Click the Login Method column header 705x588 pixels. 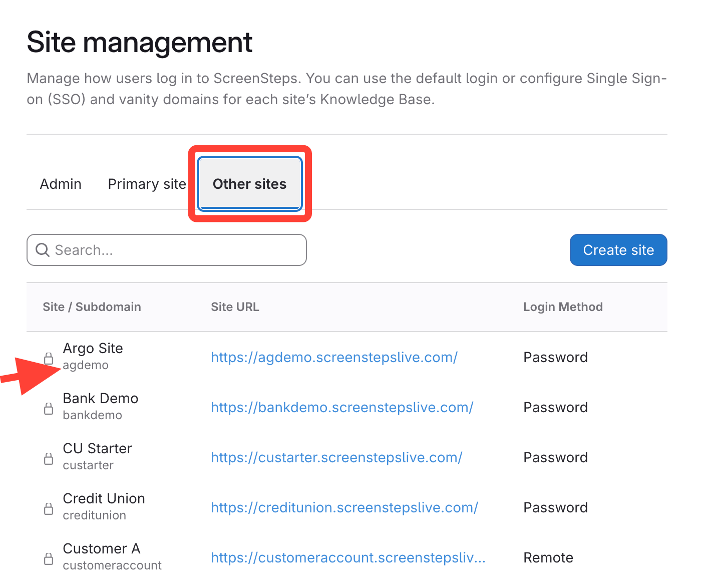point(563,307)
